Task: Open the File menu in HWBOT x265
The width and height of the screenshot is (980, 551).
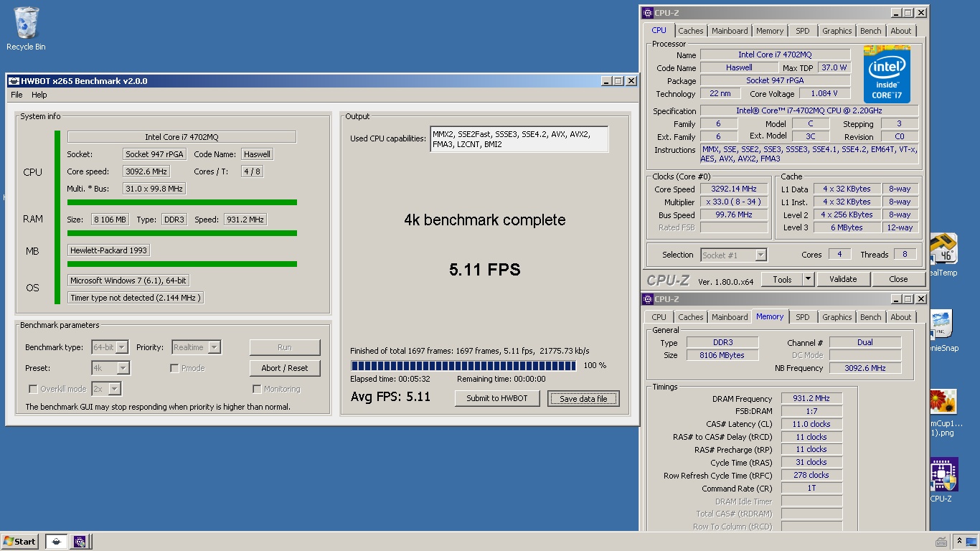Action: [x=17, y=95]
